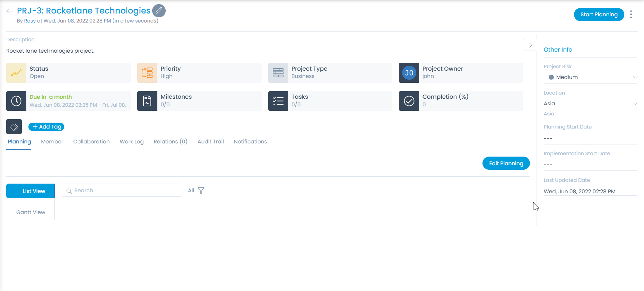Click the Planning Start Date field

[590, 138]
